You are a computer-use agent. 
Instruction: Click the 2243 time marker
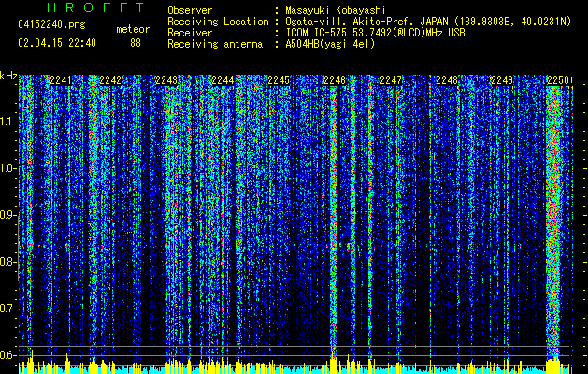click(x=166, y=80)
